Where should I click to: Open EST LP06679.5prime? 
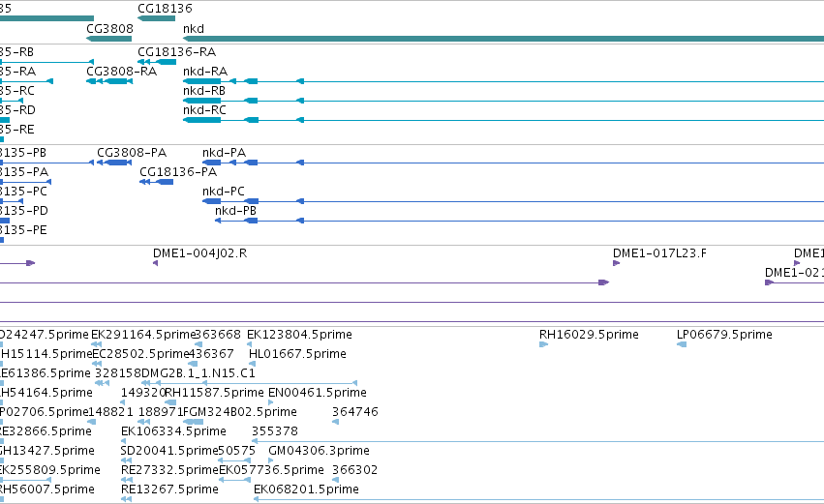pos(724,335)
